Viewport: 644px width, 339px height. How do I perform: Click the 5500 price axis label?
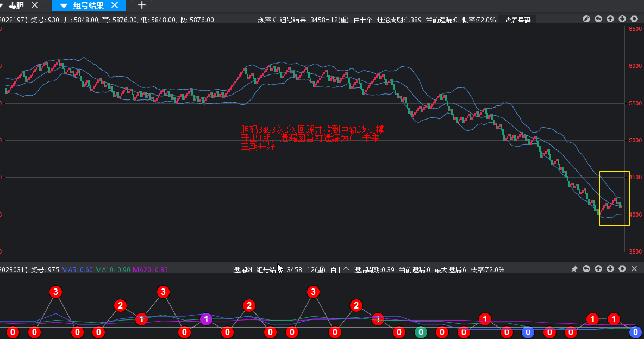(635, 103)
